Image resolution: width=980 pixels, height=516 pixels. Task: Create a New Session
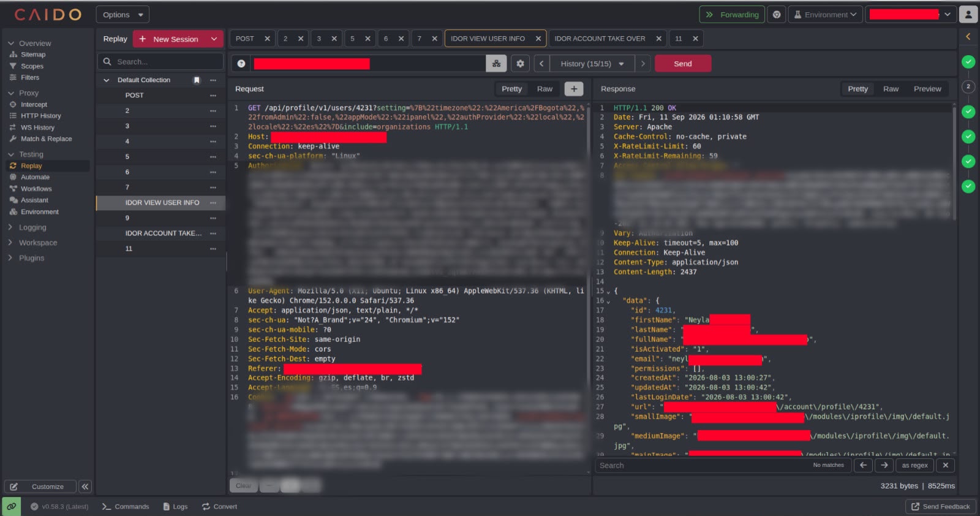click(170, 39)
